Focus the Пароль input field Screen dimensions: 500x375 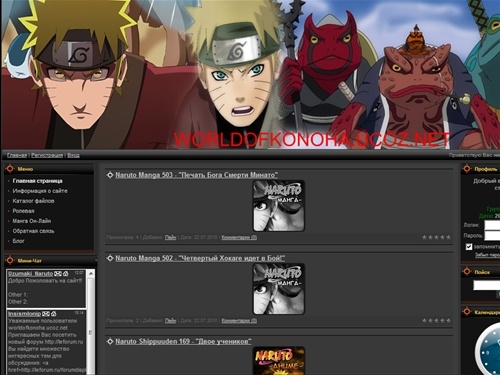click(x=492, y=236)
